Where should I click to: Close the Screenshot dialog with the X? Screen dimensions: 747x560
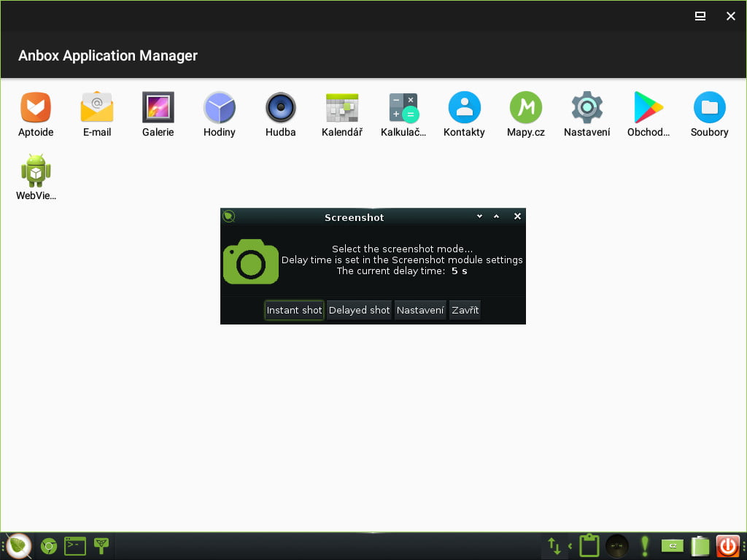[517, 216]
